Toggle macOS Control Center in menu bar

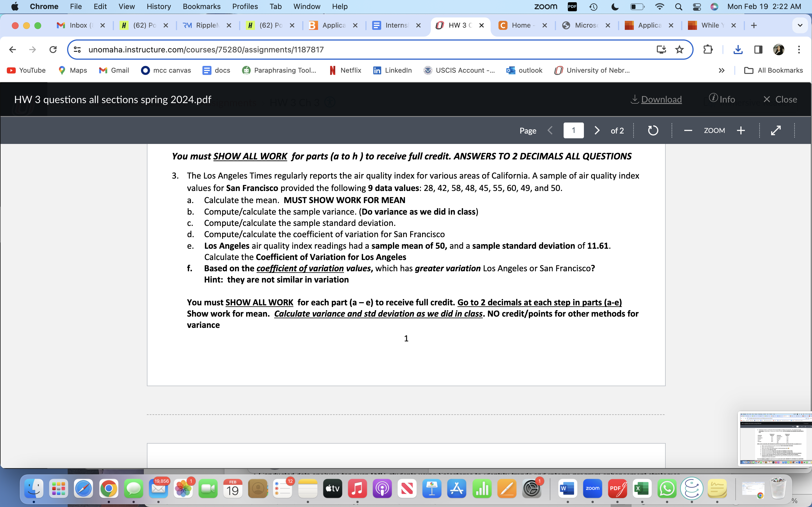point(697,7)
